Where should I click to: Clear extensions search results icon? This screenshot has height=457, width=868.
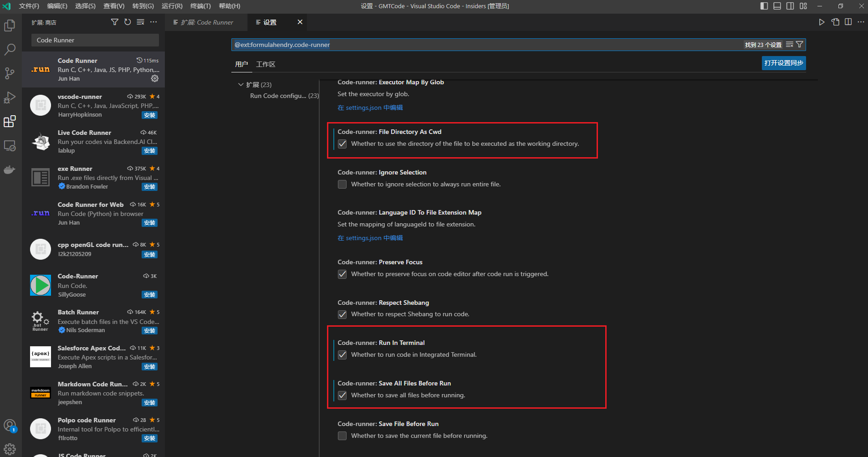[141, 22]
